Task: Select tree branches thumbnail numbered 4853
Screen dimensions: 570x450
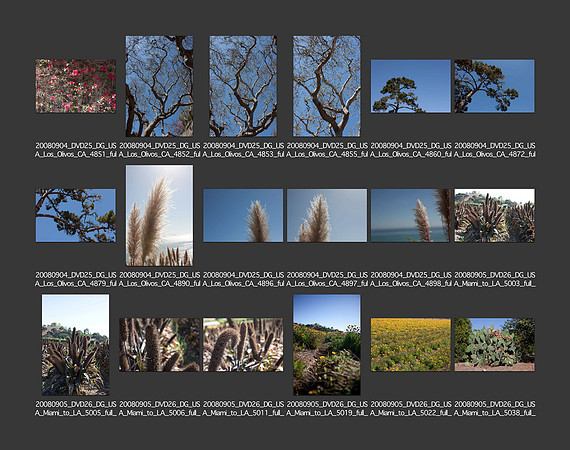Action: point(243,86)
